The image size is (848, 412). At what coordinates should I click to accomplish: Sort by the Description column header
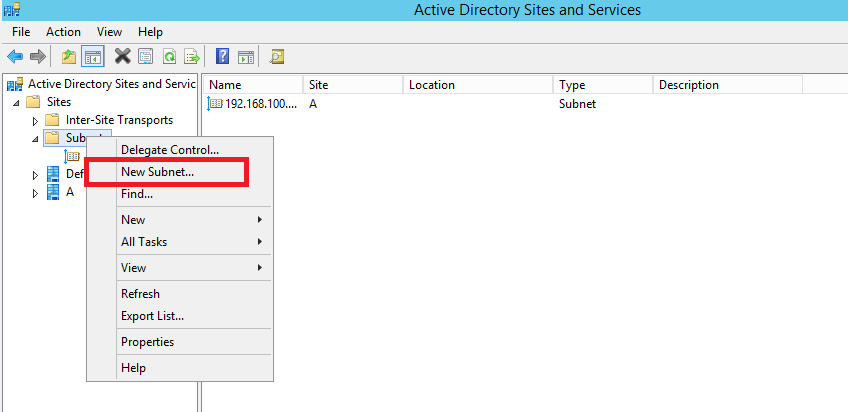coord(728,85)
